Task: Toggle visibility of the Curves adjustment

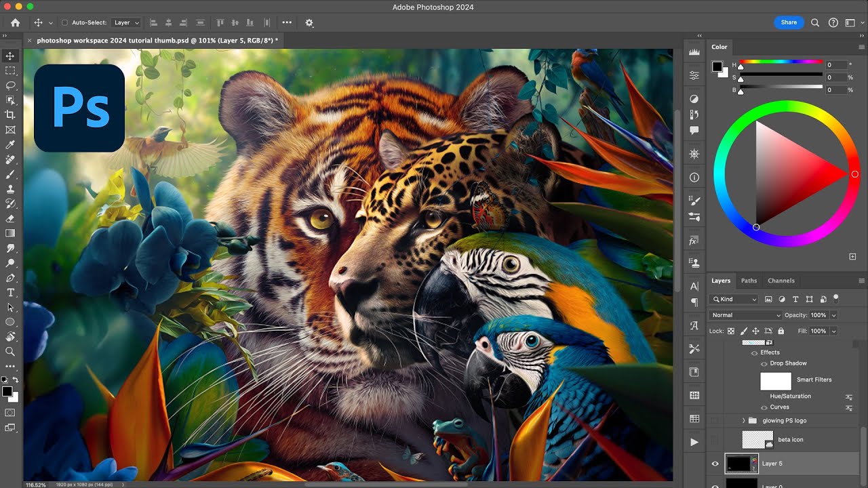Action: [x=764, y=407]
